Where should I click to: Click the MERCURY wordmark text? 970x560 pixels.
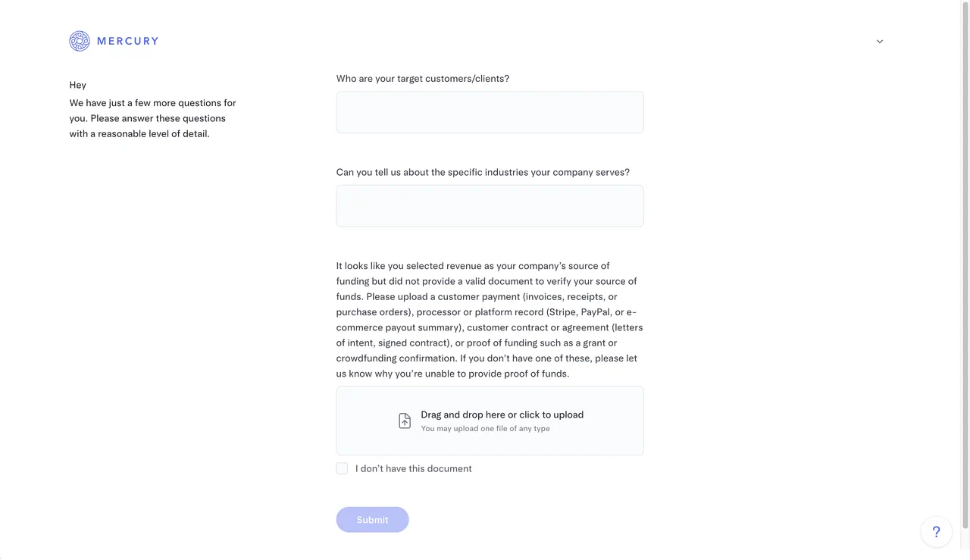pos(127,41)
